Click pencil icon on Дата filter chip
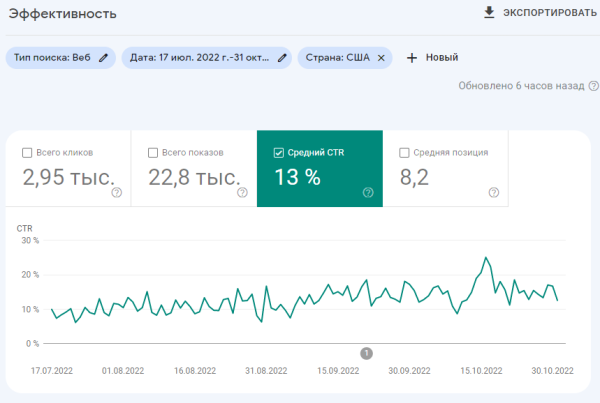 point(283,58)
